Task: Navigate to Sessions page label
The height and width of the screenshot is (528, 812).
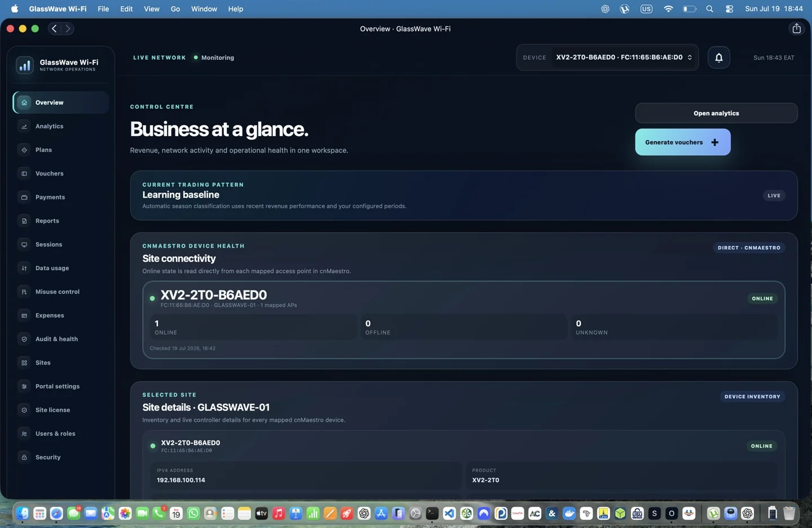Action: pos(49,245)
